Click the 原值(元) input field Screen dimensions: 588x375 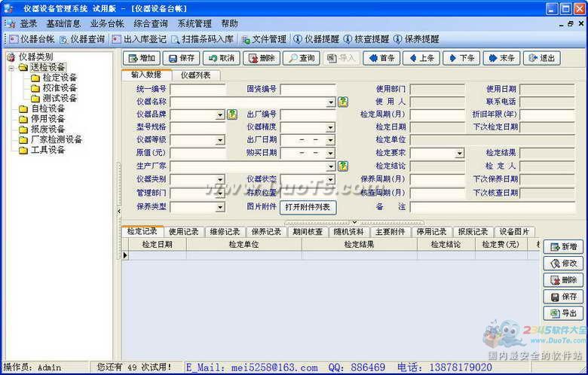click(x=198, y=153)
